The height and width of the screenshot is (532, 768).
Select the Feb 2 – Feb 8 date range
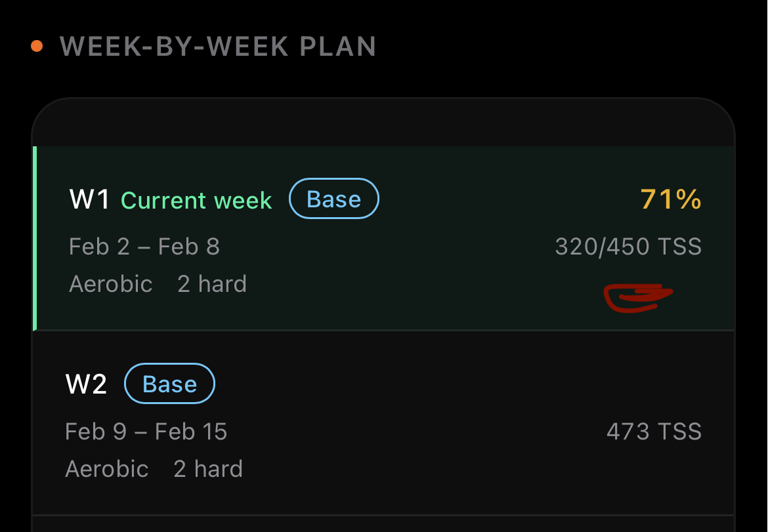point(144,247)
